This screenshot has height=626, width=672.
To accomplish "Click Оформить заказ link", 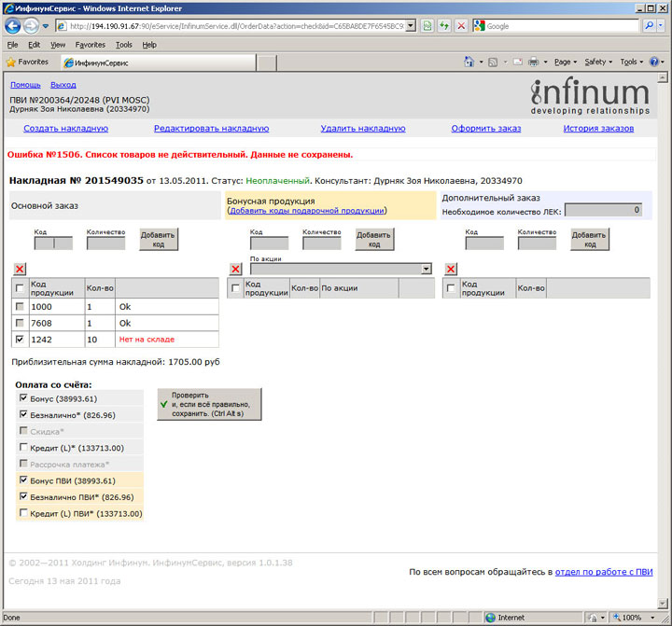I will [486, 128].
